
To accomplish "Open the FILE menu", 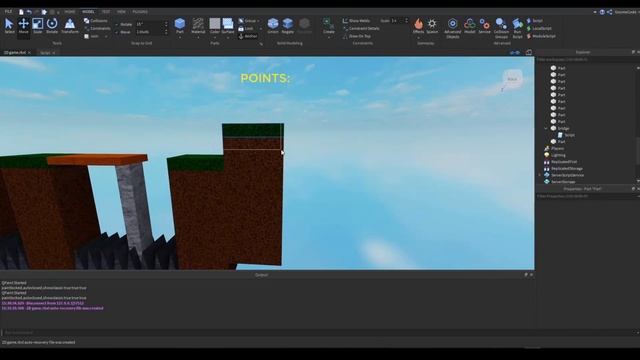I will click(8, 12).
